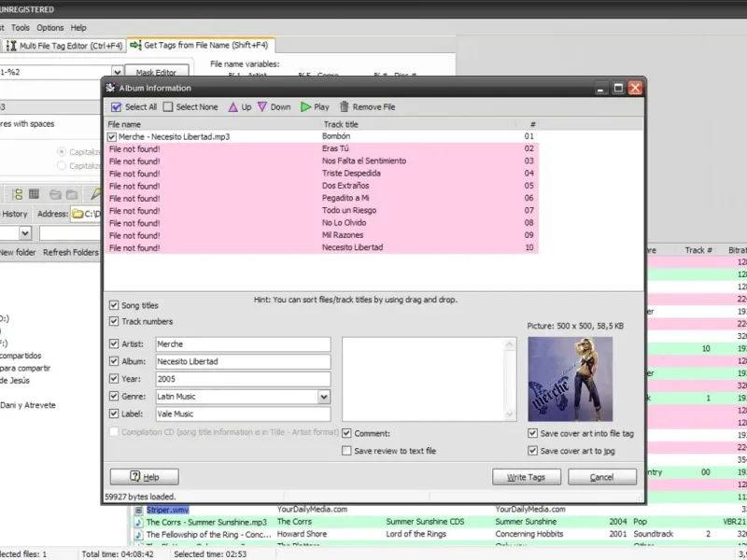Image resolution: width=747 pixels, height=560 pixels.
Task: Move track down with Down triangle
Action: [x=262, y=106]
